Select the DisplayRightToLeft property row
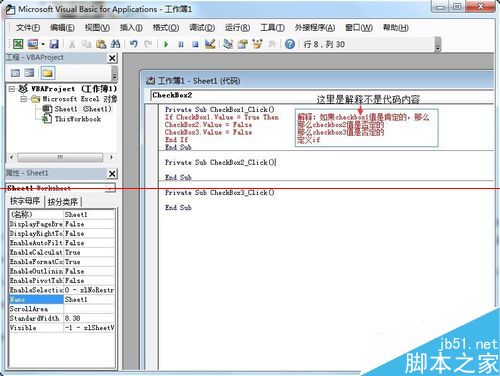The image size is (500, 376). click(x=62, y=233)
